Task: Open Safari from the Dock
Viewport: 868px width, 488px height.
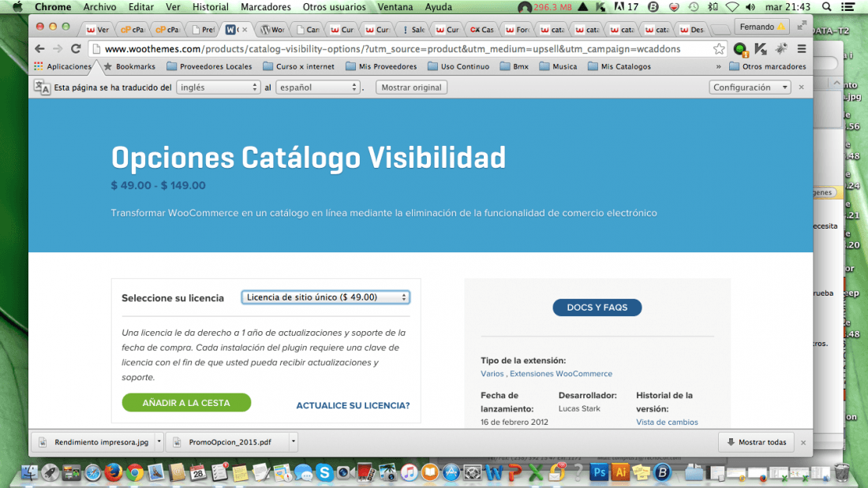Action: pos(92,472)
